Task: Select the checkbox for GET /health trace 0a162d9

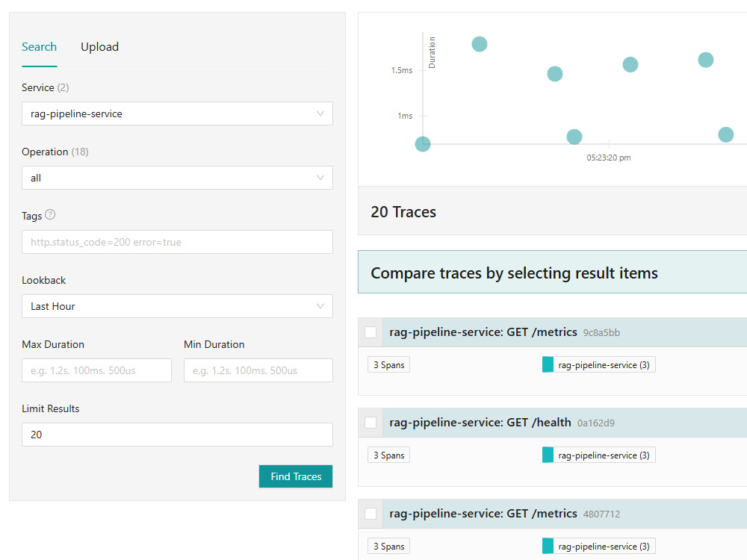Action: [x=371, y=423]
